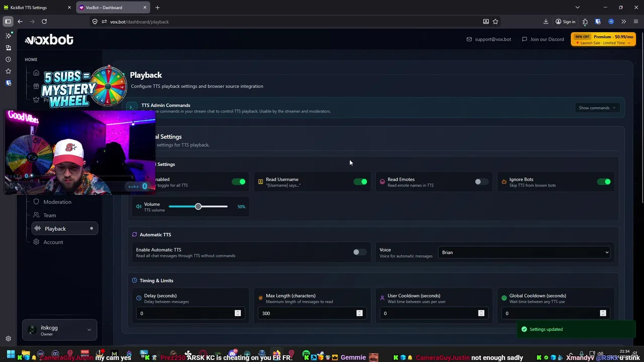Viewport: 644px width, 362px height.
Task: Reload the page
Action: click(x=44, y=22)
